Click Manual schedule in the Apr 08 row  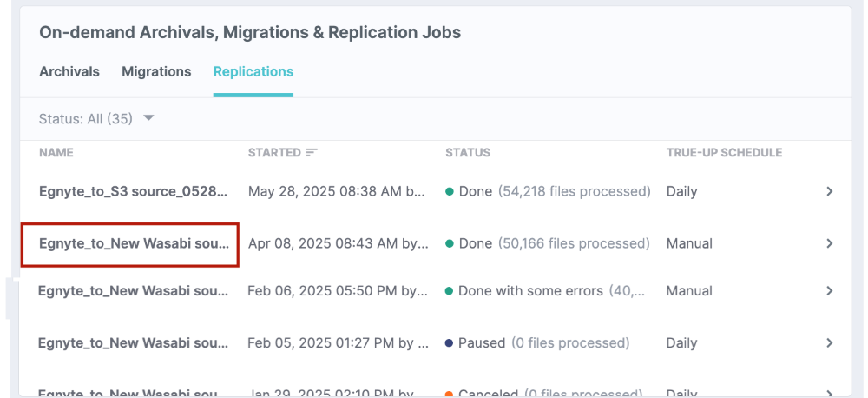689,243
